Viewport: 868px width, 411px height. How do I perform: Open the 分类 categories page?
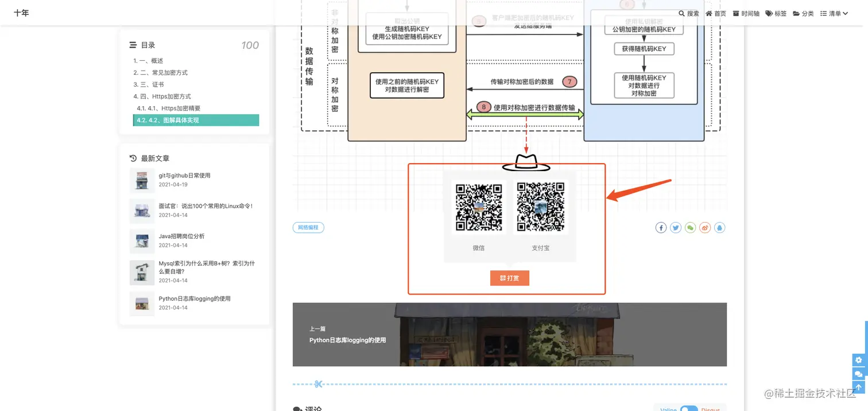(804, 13)
